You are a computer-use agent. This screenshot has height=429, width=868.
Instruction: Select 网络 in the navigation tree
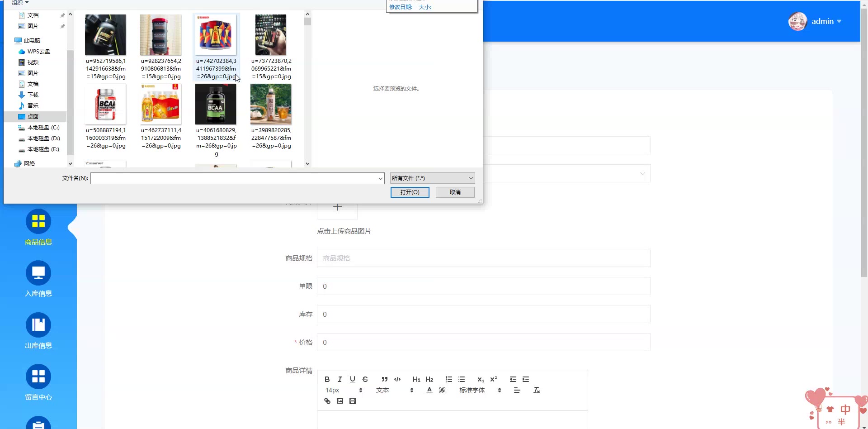25,164
